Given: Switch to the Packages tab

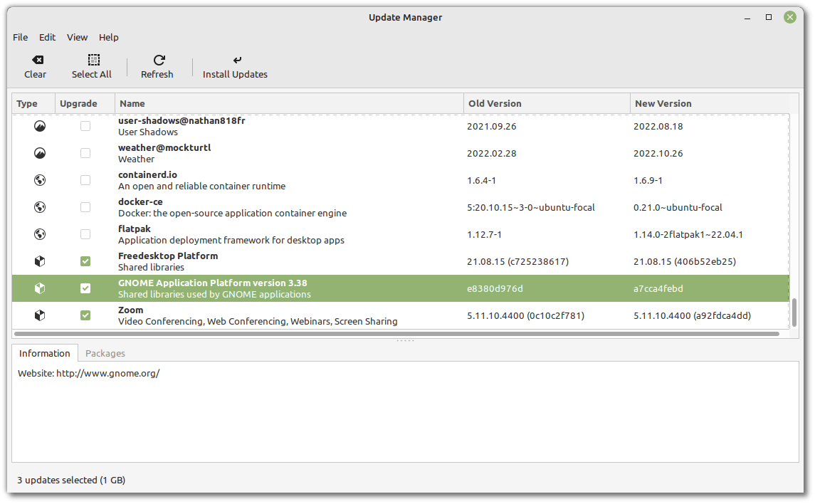Looking at the screenshot, I should [105, 353].
